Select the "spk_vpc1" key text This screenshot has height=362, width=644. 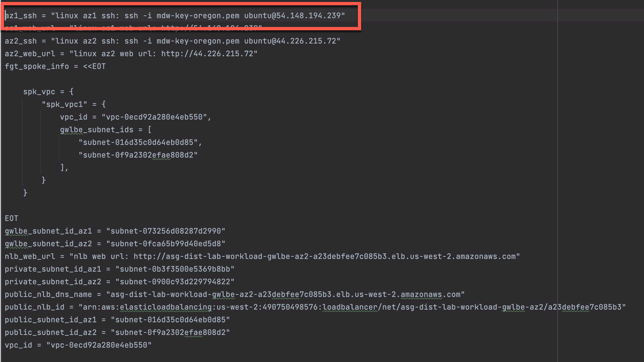(x=64, y=104)
